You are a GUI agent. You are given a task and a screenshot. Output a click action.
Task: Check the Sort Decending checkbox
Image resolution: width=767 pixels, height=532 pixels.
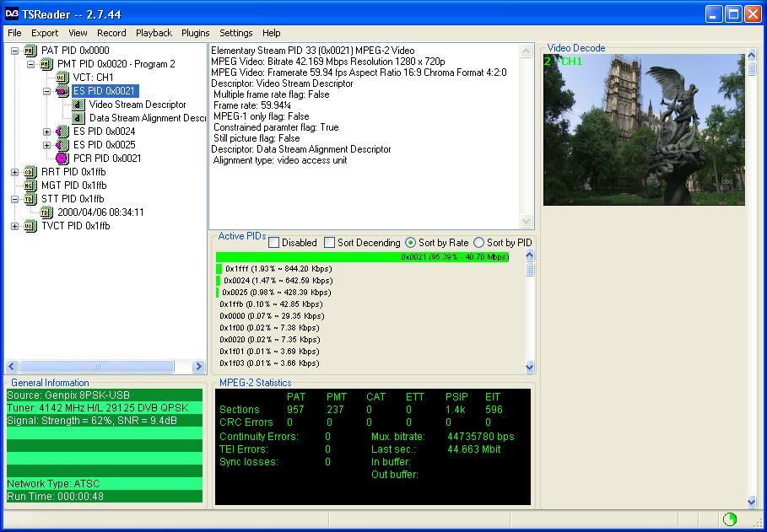point(330,243)
